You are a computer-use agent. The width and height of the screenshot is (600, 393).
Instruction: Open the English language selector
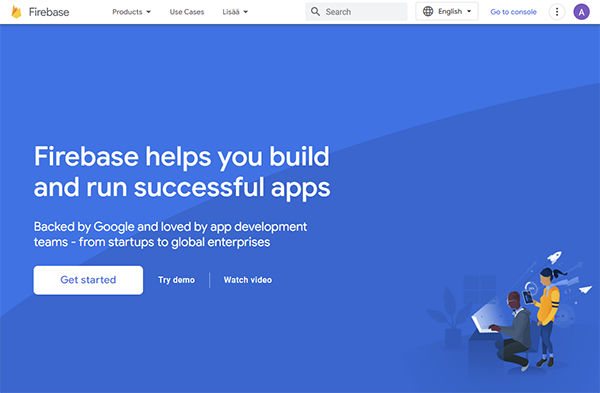pos(447,11)
